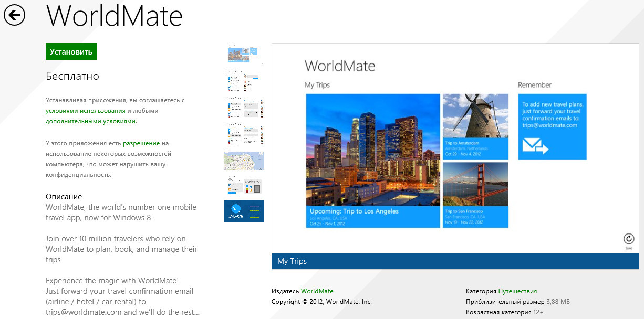Select the first My Trips screenshot thumbnail

coord(244,54)
